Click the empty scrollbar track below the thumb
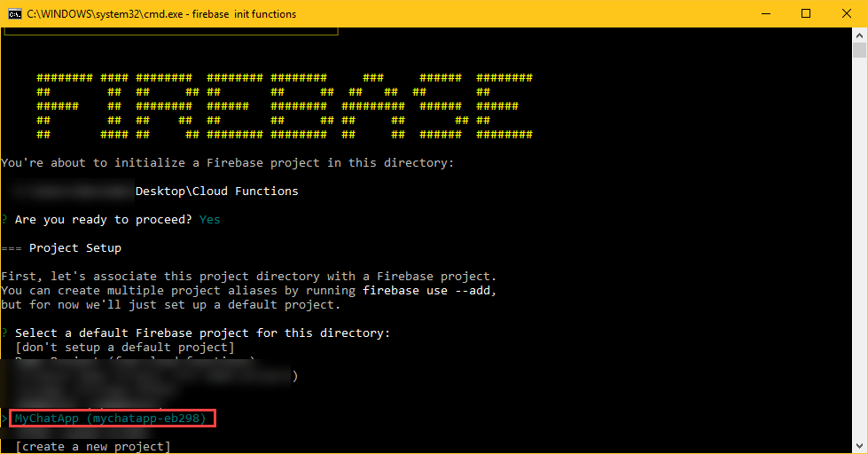The height and width of the screenshot is (454, 868). click(860, 266)
